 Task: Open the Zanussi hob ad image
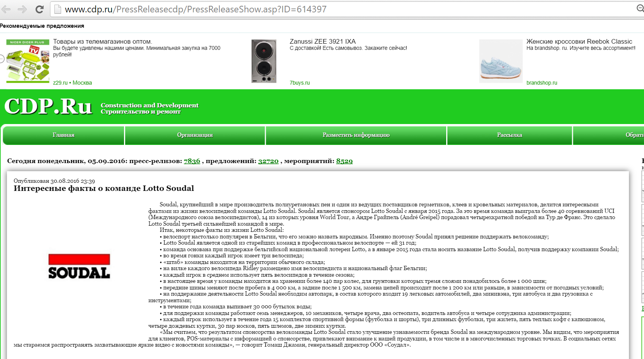pos(264,61)
